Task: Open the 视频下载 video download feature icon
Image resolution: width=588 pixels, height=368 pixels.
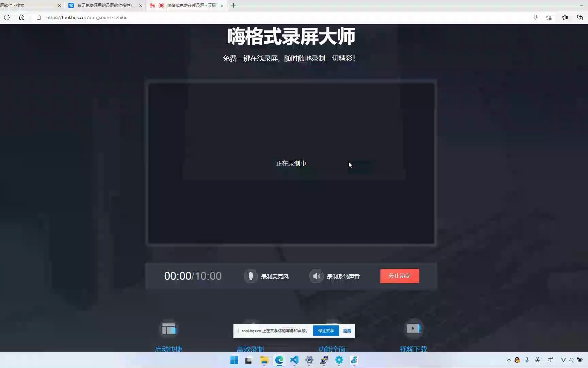Action: point(413,328)
